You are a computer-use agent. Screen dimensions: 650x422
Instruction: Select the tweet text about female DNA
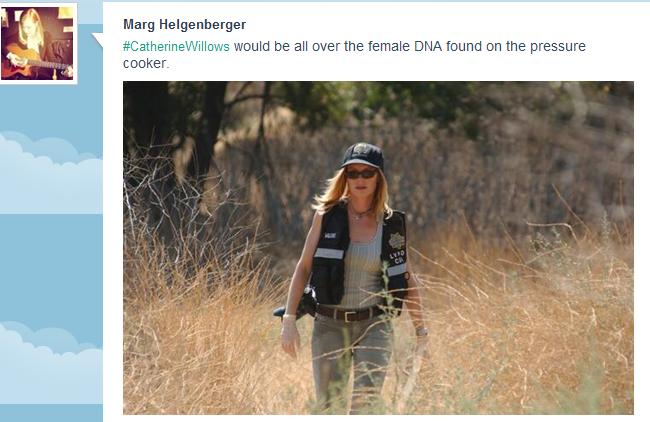tap(354, 54)
